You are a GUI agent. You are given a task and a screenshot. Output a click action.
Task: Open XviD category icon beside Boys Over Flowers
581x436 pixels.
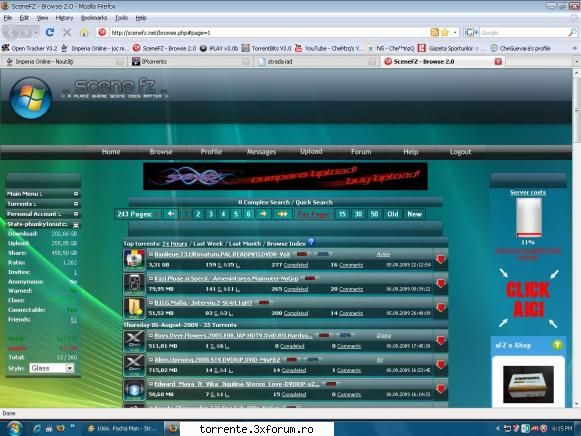[134, 340]
